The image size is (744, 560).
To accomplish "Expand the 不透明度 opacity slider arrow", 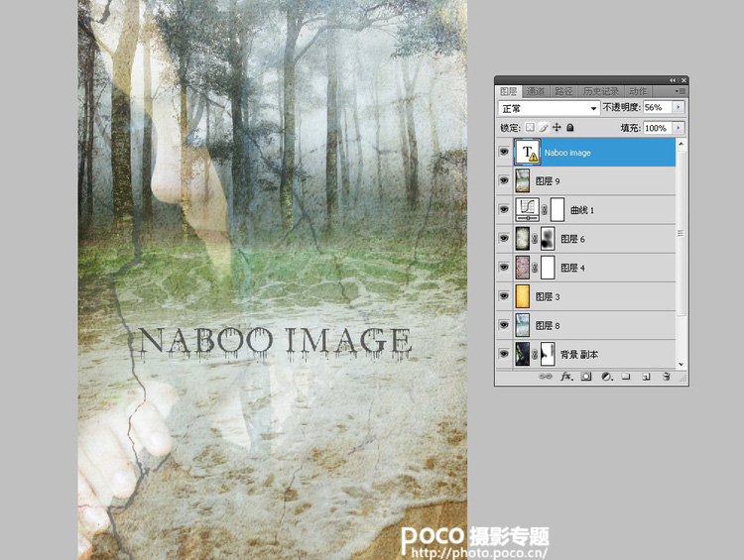I will [x=679, y=107].
